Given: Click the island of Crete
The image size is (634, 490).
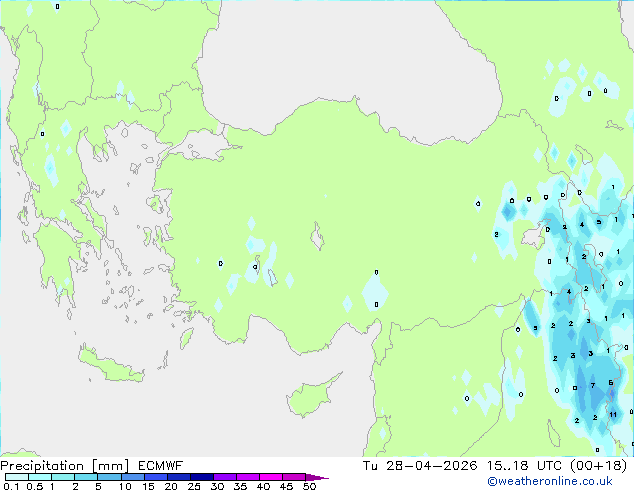Looking at the screenshot, I should point(110,366).
